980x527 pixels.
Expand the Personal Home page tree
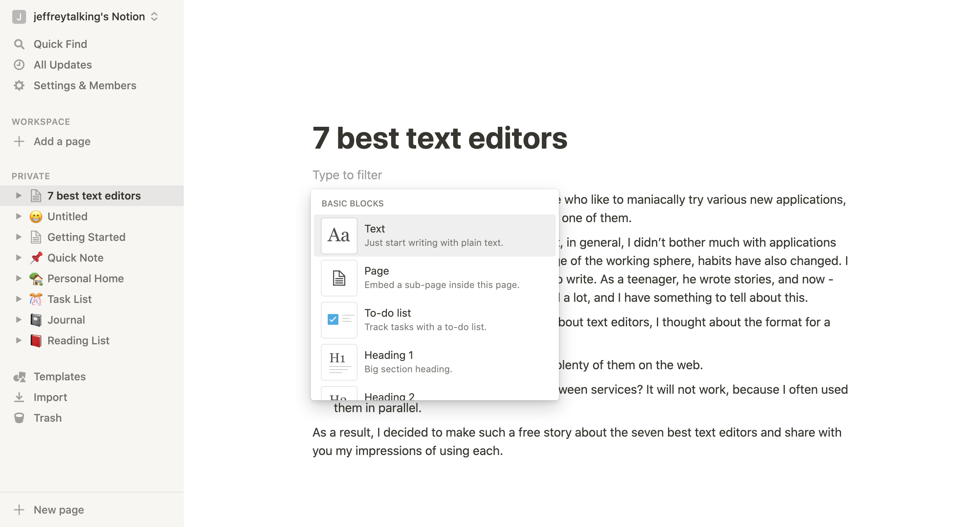[x=18, y=278]
